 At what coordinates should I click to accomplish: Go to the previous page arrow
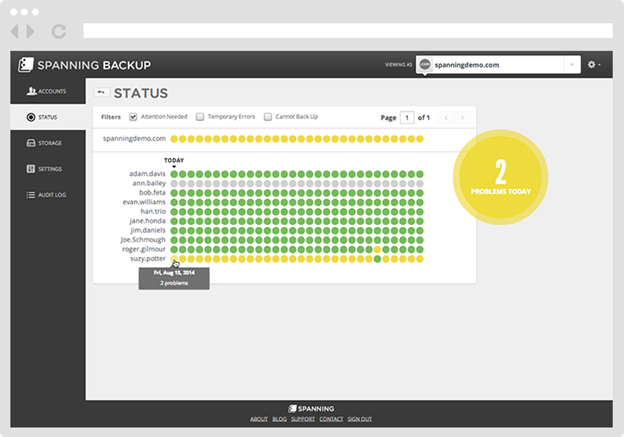(446, 117)
